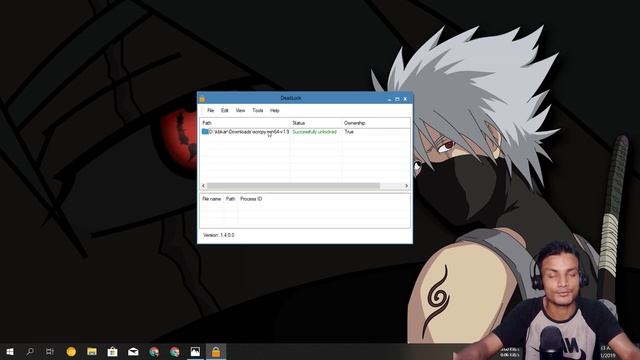This screenshot has height=360, width=640.
Task: Open the File menu in DeadLock
Action: (210, 111)
